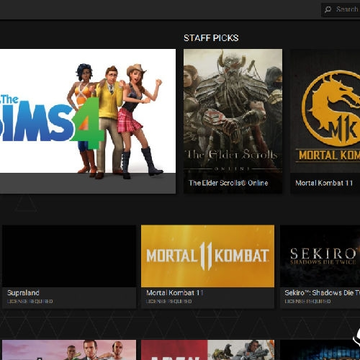Open the gold Mortal Kombat 11 banner tile
Image resolution: width=360 pixels, height=360 pixels.
(208, 256)
